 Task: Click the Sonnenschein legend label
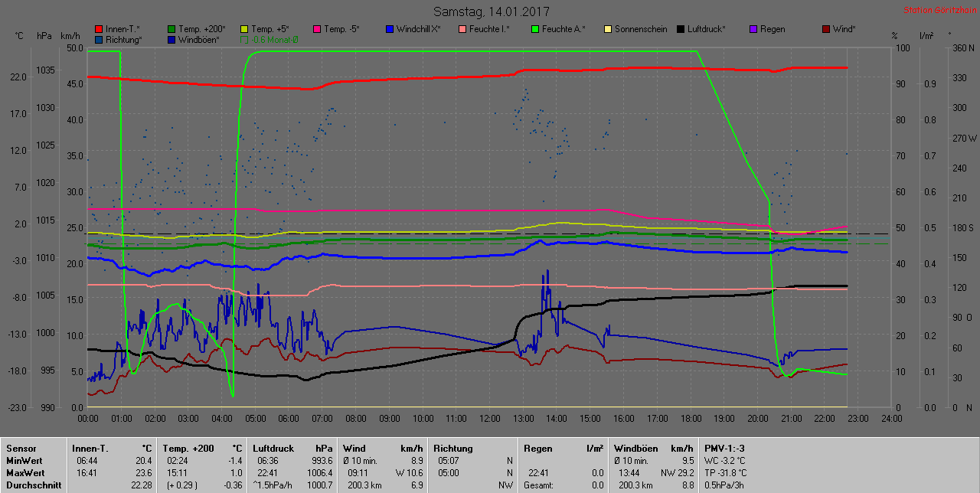642,29
